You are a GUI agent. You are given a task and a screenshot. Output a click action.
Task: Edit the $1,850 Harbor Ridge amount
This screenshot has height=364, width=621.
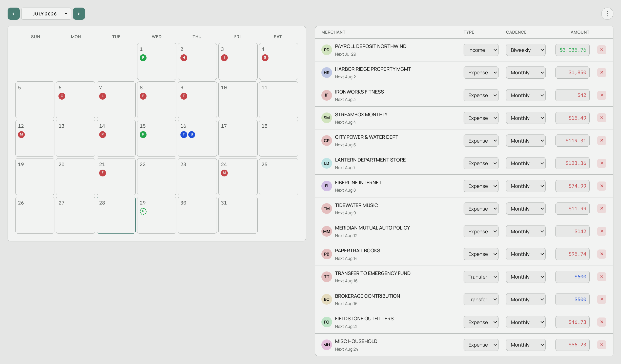click(572, 73)
